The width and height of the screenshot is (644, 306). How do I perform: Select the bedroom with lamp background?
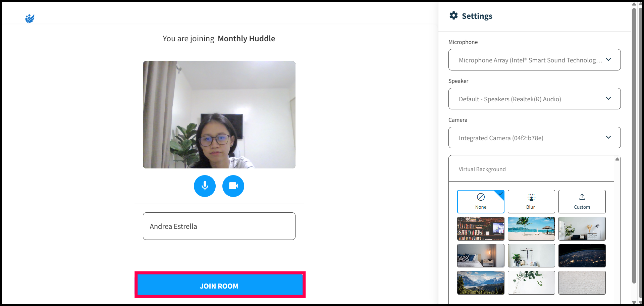click(x=480, y=256)
